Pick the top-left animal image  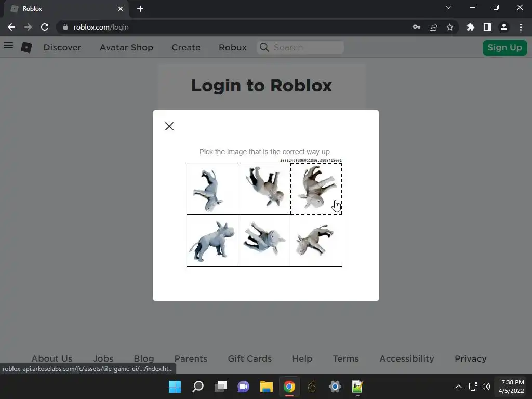pyautogui.click(x=212, y=189)
